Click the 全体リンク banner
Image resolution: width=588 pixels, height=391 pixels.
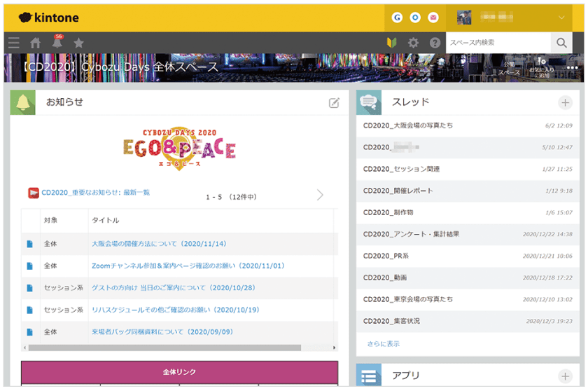point(179,372)
